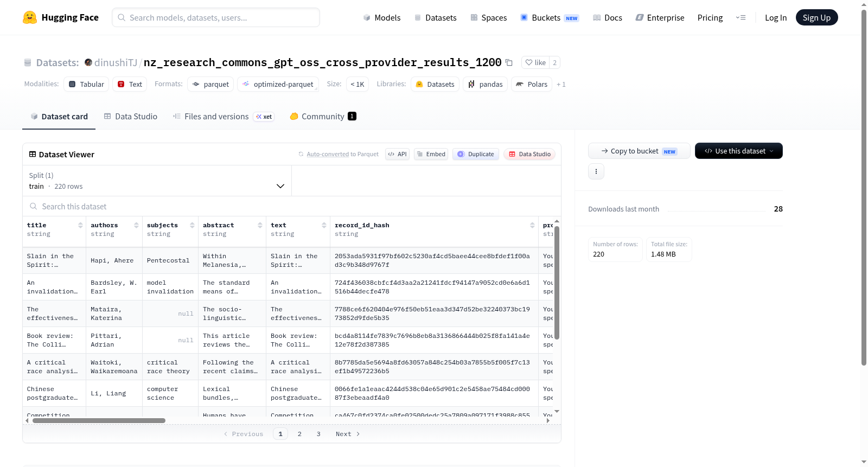This screenshot has height=467, width=868.
Task: Click the table vertical scrollbar
Action: tap(557, 282)
